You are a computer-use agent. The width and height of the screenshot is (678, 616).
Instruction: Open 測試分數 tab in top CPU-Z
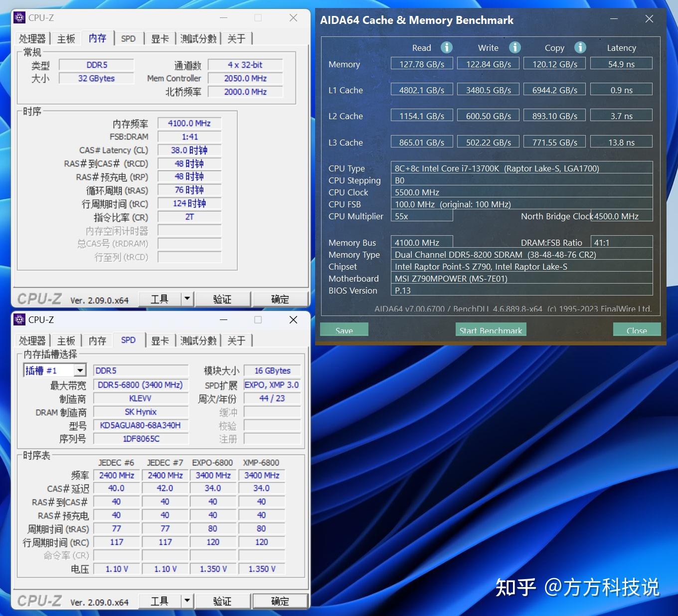click(198, 39)
